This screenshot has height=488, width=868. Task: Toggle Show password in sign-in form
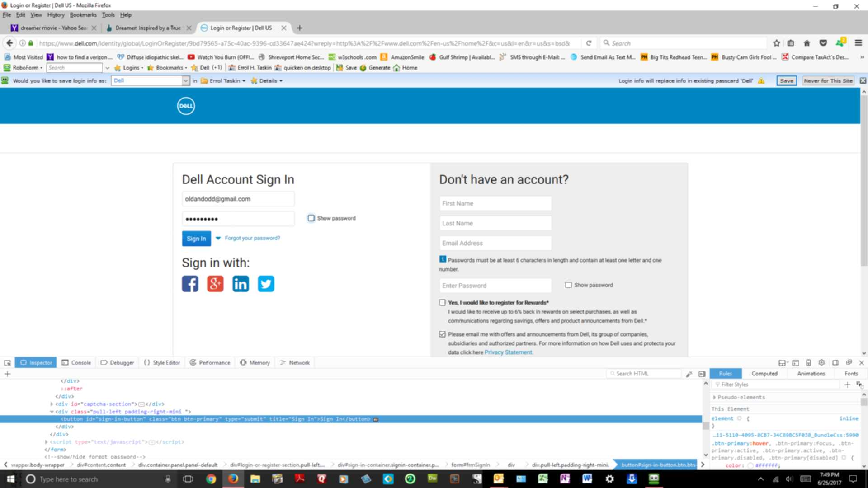[311, 218]
